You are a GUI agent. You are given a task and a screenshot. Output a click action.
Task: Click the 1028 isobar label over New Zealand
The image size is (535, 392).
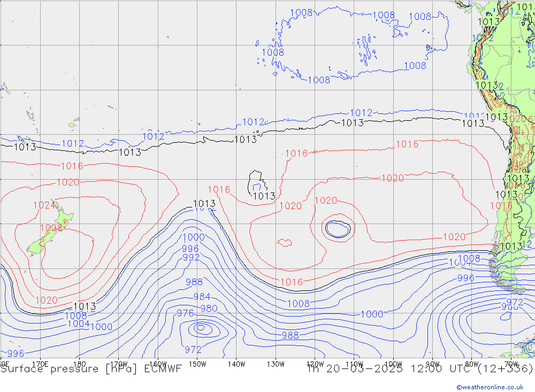pos(51,228)
